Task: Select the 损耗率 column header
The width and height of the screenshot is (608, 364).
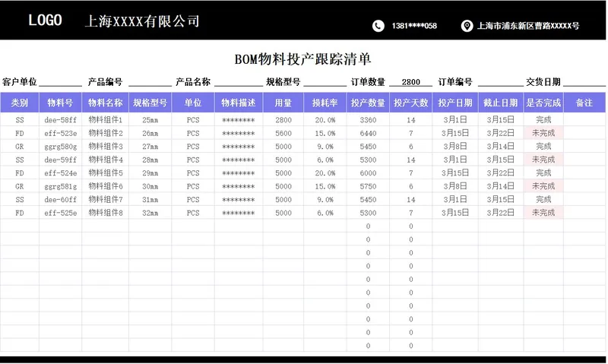Action: pos(325,103)
